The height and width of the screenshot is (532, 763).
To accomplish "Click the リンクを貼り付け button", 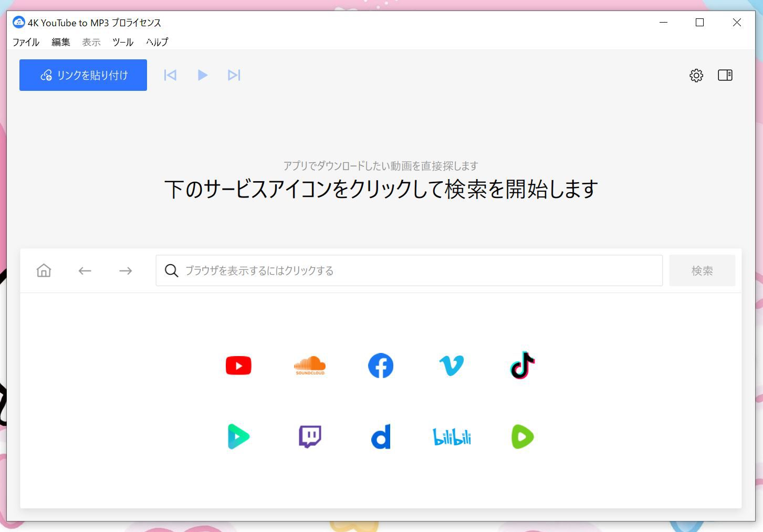I will [82, 75].
